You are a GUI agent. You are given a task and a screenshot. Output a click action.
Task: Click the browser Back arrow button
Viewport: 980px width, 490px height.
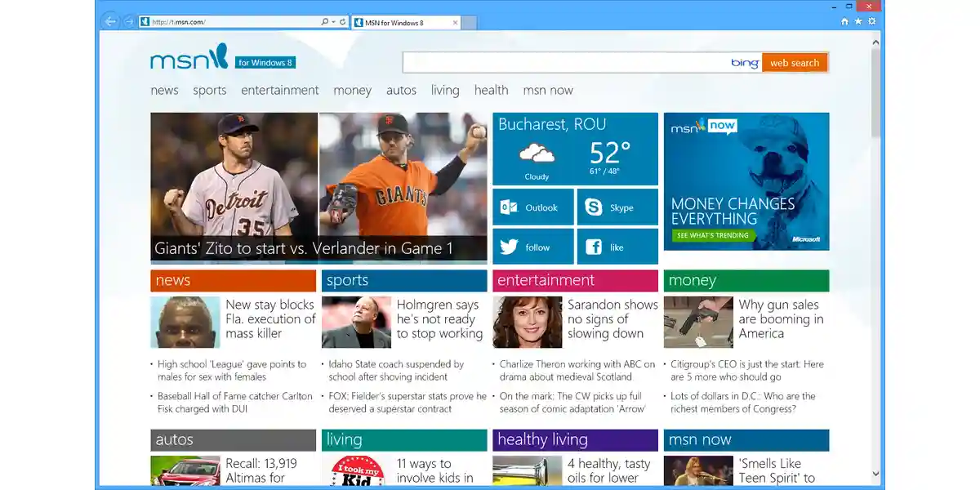click(111, 21)
